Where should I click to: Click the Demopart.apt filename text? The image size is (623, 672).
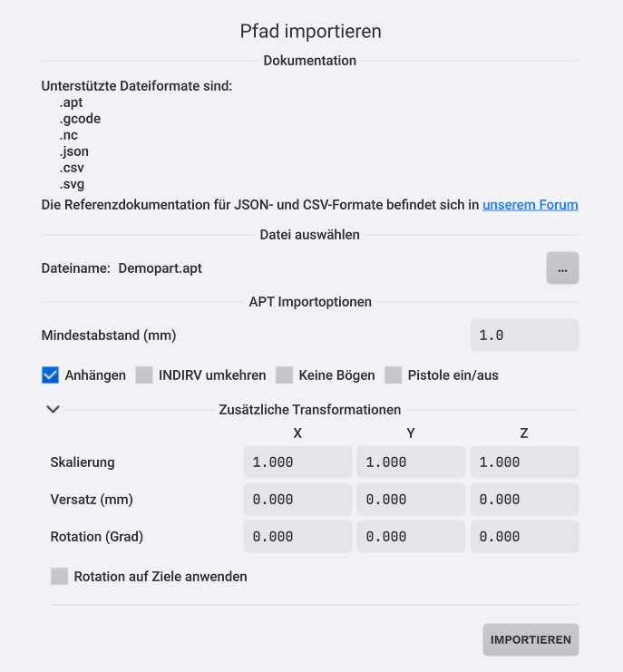(x=160, y=268)
